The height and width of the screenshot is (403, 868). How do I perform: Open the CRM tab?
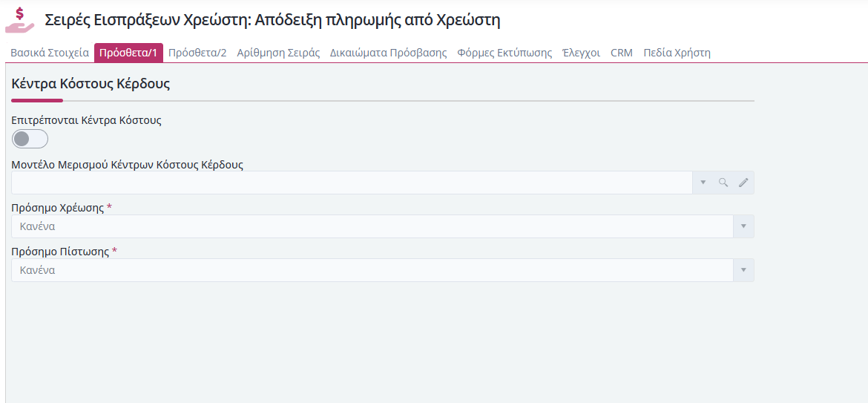click(x=622, y=53)
